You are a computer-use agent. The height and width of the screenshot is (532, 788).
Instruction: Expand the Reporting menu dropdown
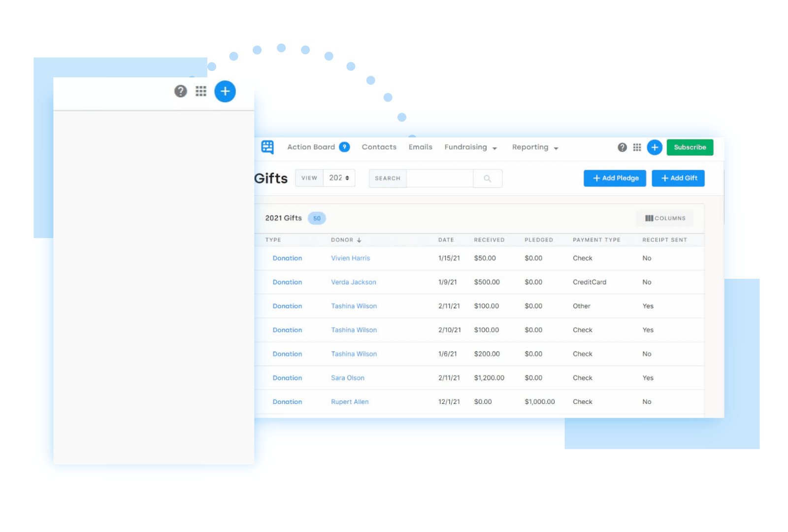pyautogui.click(x=535, y=147)
